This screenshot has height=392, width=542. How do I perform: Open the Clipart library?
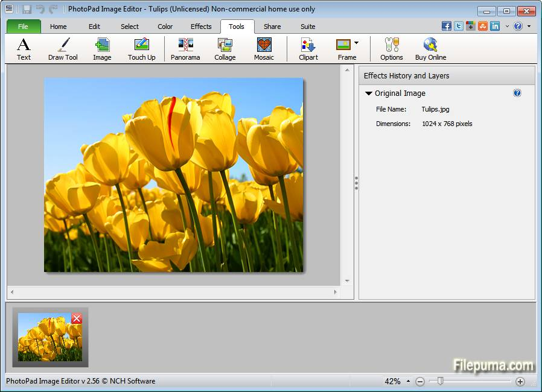pyautogui.click(x=308, y=45)
